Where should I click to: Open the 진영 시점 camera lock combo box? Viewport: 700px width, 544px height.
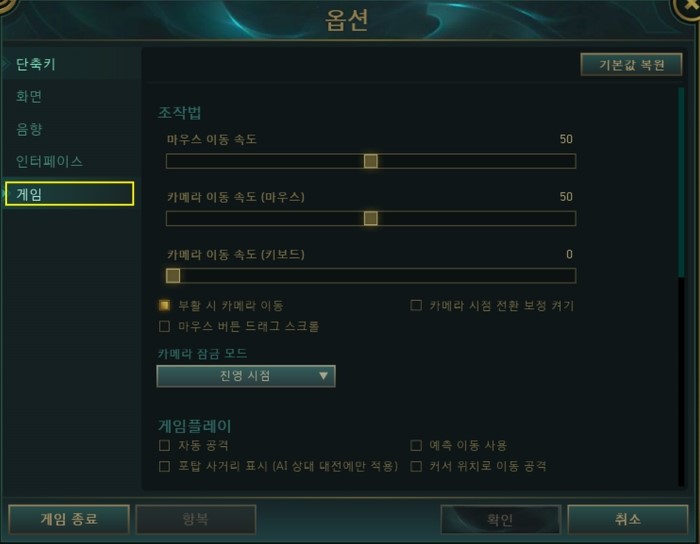[246, 376]
